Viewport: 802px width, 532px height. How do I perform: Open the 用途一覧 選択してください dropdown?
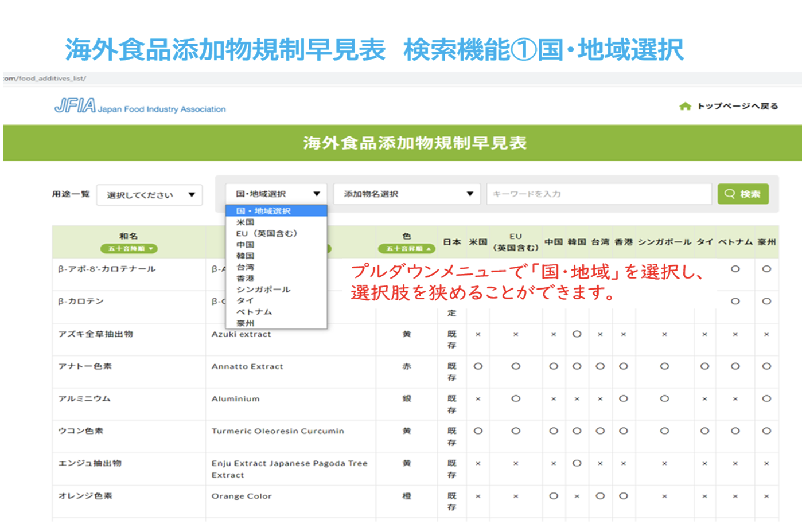pos(149,195)
